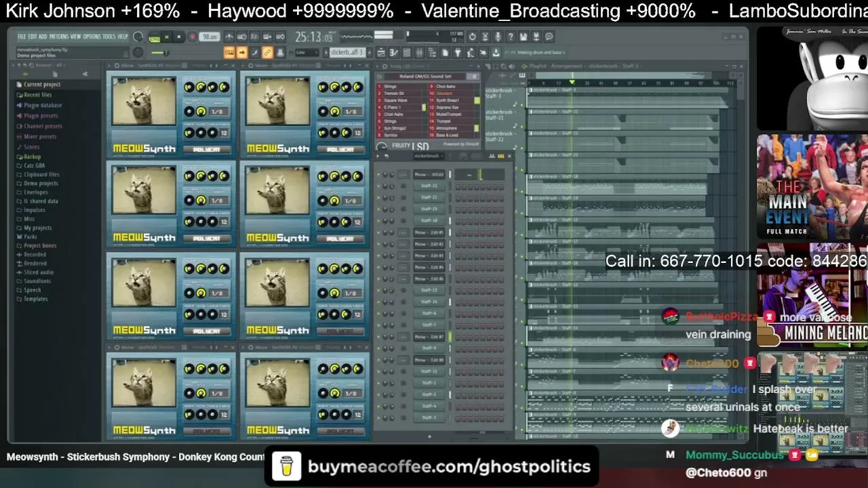Viewport: 868px width, 488px height.
Task: Click the tempo value 98 field
Action: 210,37
